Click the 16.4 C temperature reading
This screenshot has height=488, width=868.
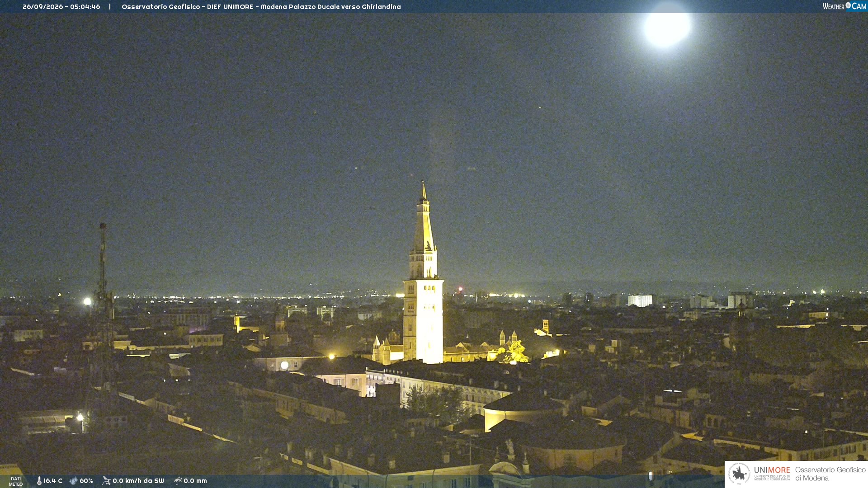coord(53,481)
